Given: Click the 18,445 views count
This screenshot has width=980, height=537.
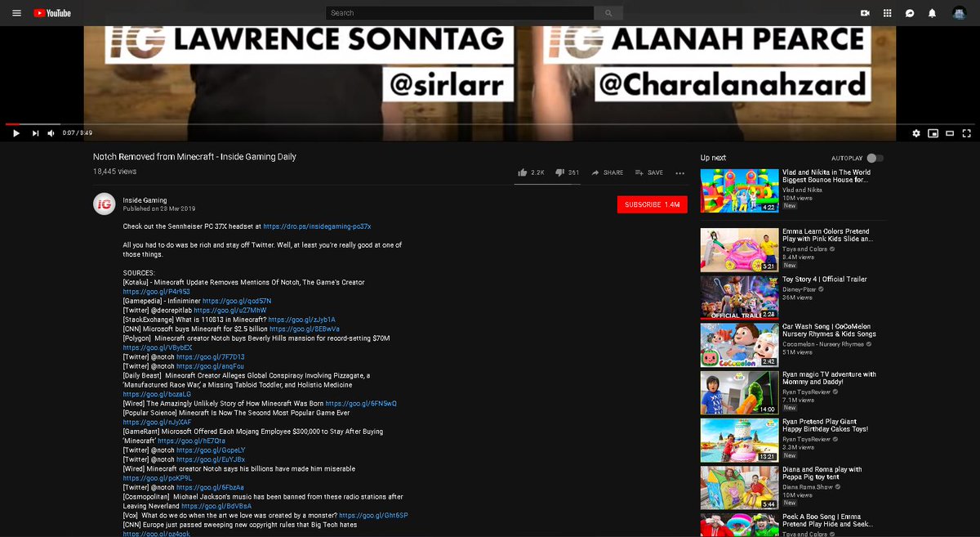Looking at the screenshot, I should (x=114, y=172).
